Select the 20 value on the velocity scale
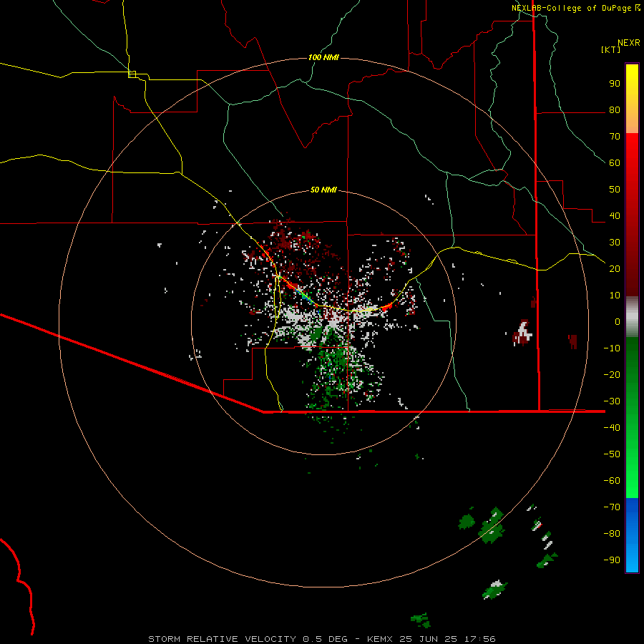The width and height of the screenshot is (644, 644). click(x=615, y=268)
